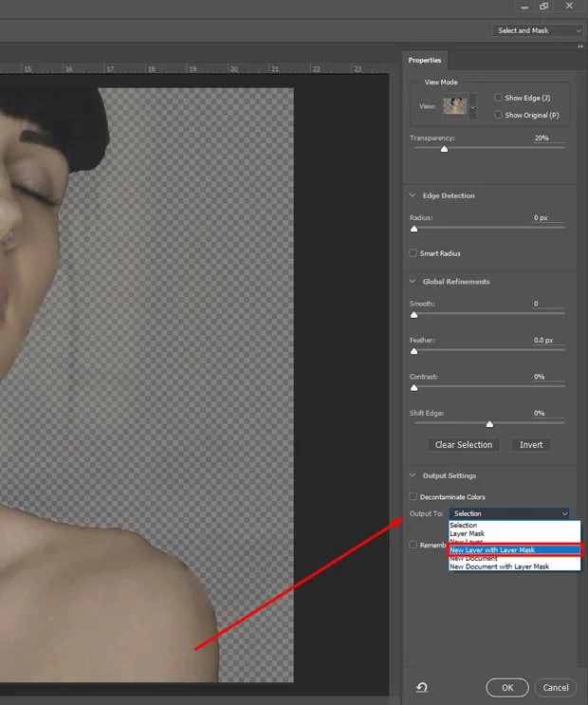Open the View mode dropdown arrow
This screenshot has width=588, height=705.
472,106
